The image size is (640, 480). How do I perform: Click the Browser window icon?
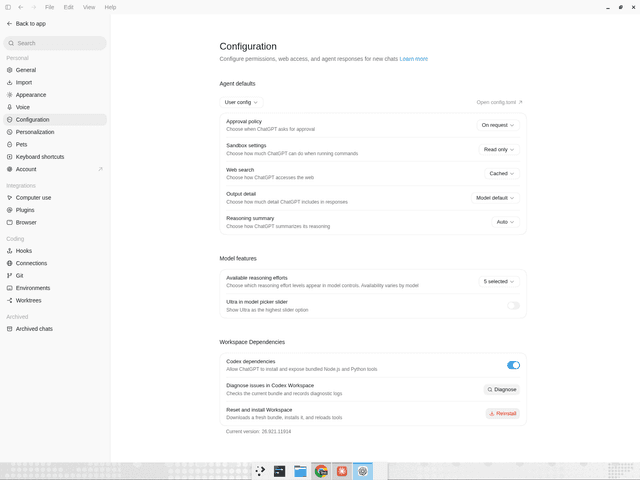(x=10, y=222)
